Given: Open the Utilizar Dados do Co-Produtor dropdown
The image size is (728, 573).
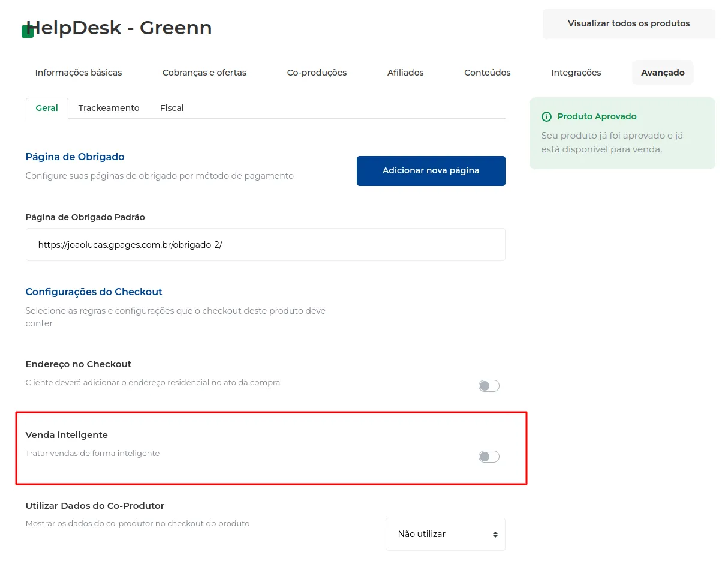Looking at the screenshot, I should (446, 534).
